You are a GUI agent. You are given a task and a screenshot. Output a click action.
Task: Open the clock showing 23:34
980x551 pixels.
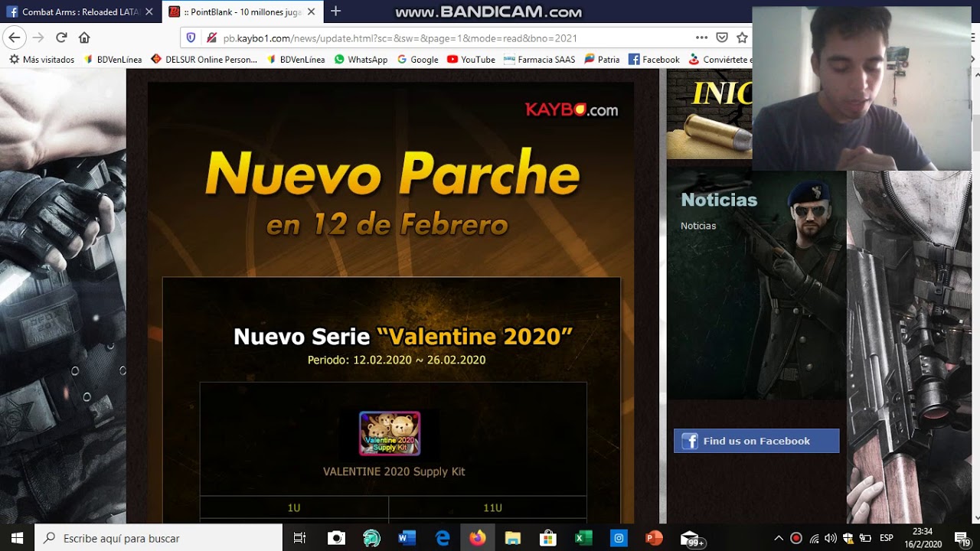coord(923,538)
